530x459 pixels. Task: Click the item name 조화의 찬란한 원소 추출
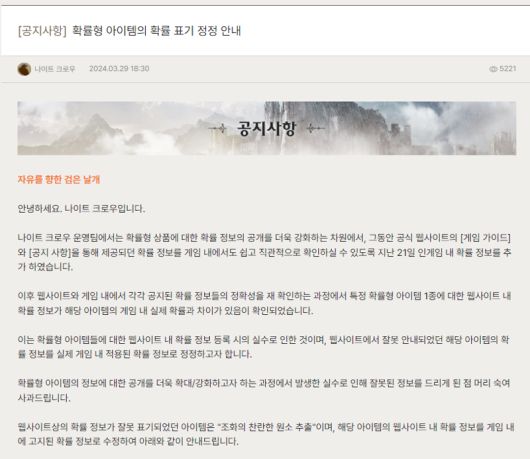(266, 427)
